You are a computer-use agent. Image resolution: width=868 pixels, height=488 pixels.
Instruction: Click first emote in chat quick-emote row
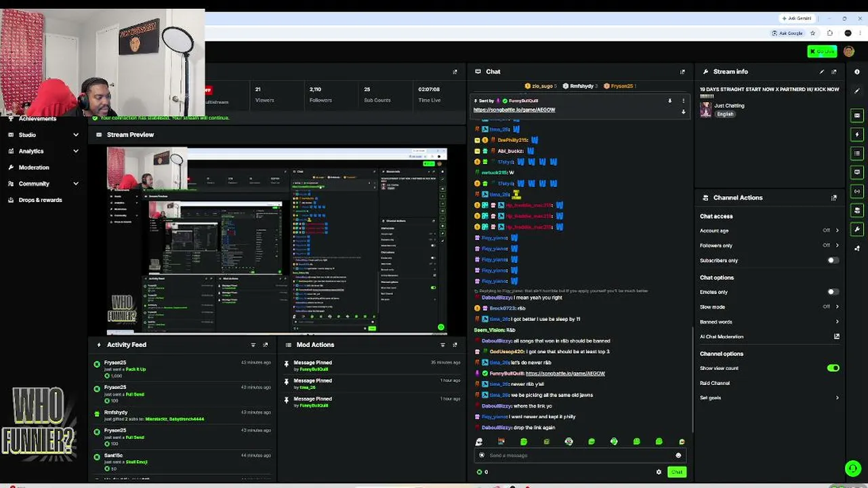(479, 441)
